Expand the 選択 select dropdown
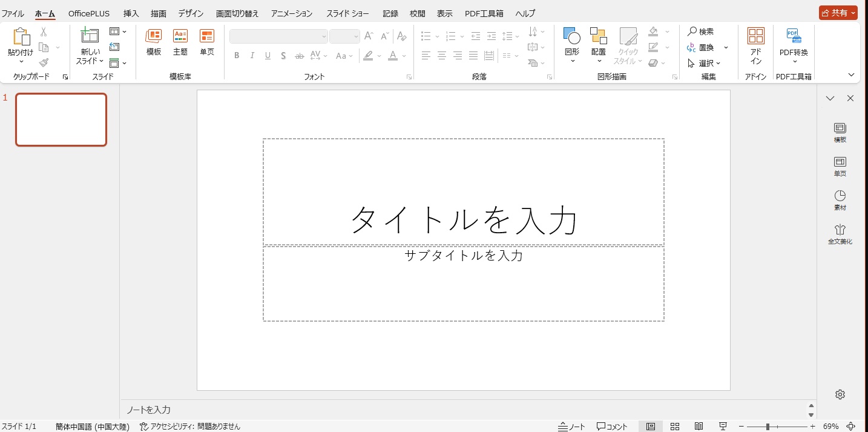Viewport: 868px width, 432px height. (x=705, y=63)
